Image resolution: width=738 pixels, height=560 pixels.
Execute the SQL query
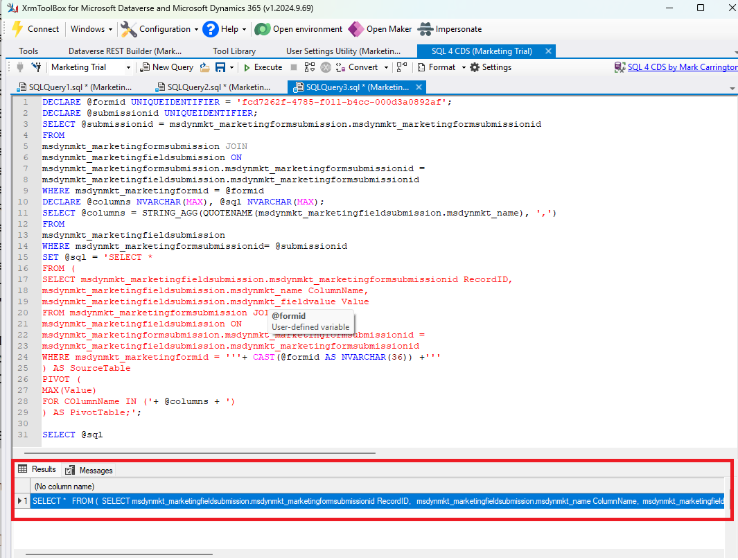(263, 67)
